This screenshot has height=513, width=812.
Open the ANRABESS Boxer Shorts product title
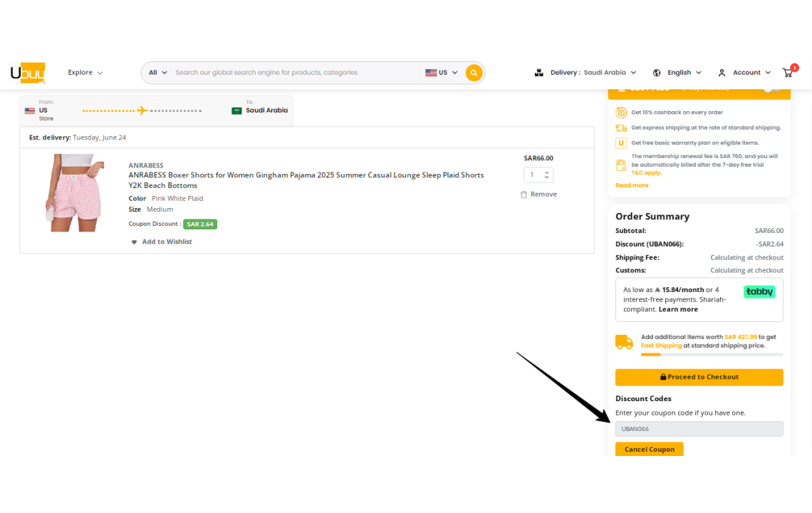point(306,180)
